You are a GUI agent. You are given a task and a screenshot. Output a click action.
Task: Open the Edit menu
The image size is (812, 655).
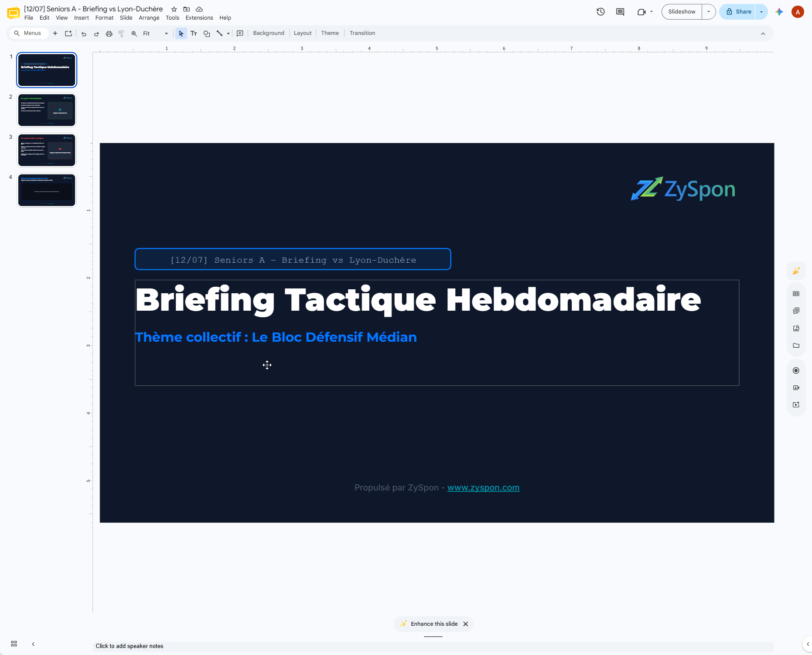[x=44, y=18]
